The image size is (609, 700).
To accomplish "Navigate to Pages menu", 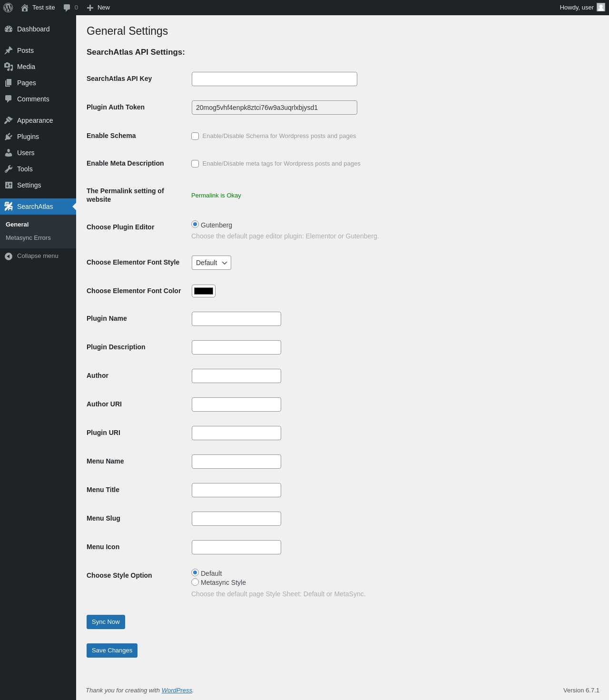I will coord(38,83).
